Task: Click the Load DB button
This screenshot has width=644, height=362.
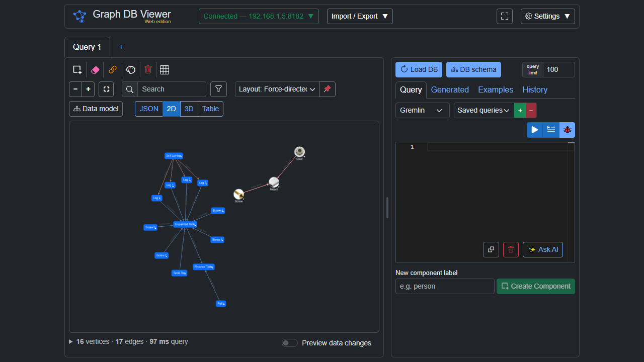Action: [419, 69]
